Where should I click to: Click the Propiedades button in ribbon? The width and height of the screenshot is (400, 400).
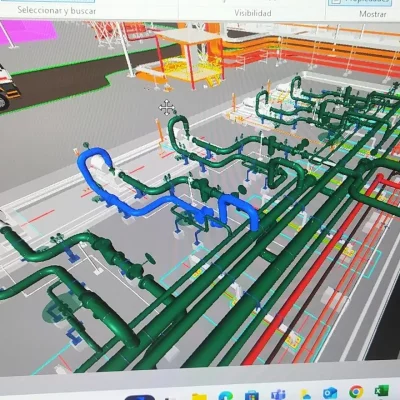pyautogui.click(x=359, y=2)
